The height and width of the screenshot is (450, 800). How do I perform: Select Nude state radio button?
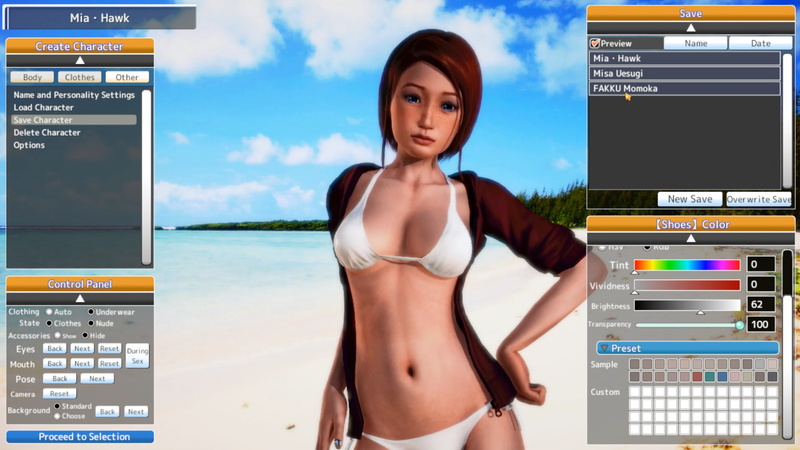point(91,323)
